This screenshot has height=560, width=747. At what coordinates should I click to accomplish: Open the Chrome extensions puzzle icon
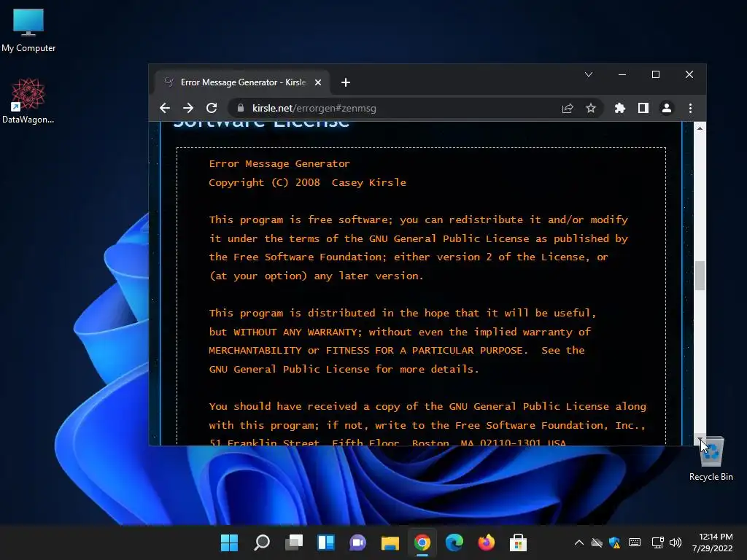(620, 108)
